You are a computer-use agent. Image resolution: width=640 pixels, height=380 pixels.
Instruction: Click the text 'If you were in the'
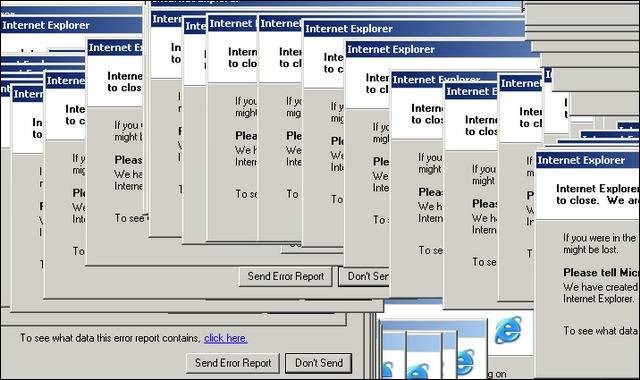pyautogui.click(x=599, y=238)
